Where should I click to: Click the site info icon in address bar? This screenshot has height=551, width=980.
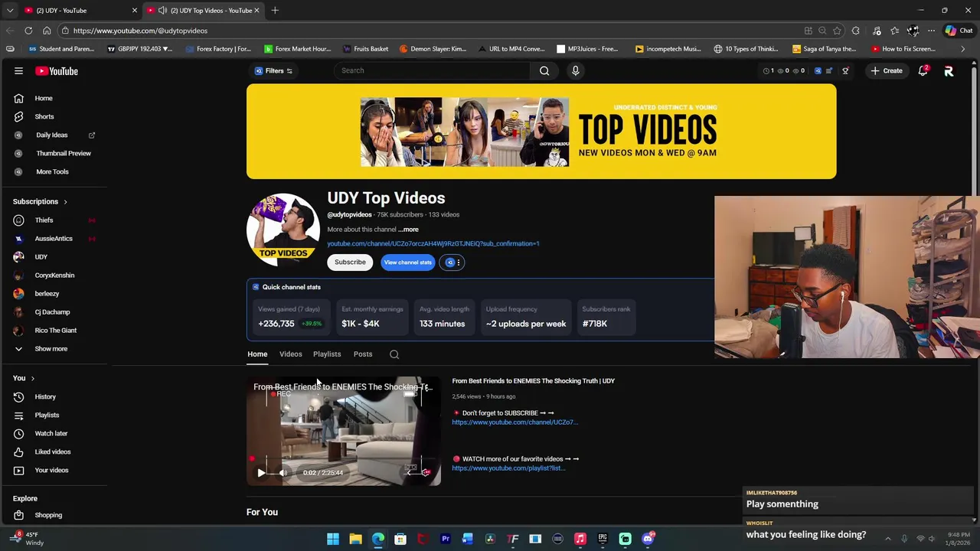pos(65,31)
